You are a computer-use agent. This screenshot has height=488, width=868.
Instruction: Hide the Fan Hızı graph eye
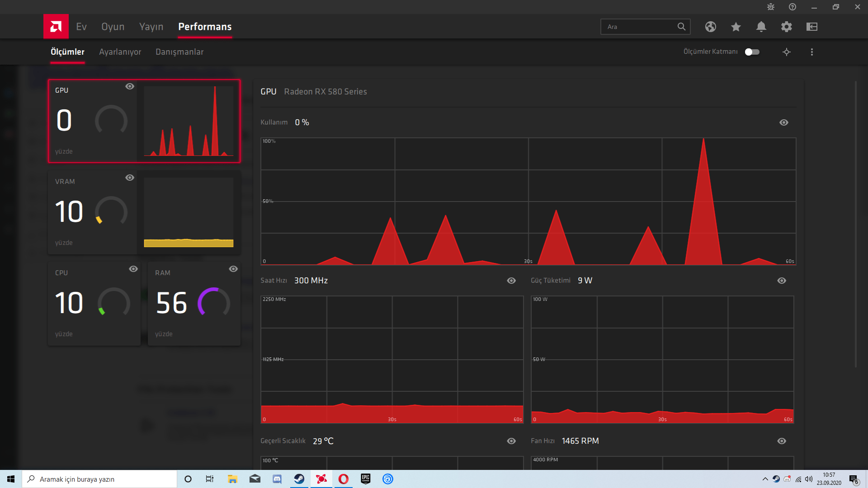pos(781,441)
